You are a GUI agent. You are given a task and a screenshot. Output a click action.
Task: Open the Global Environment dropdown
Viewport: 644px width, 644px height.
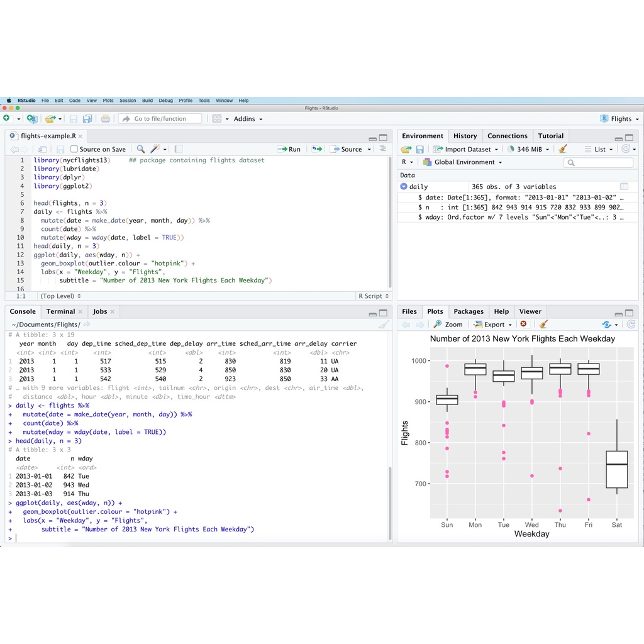coord(463,162)
